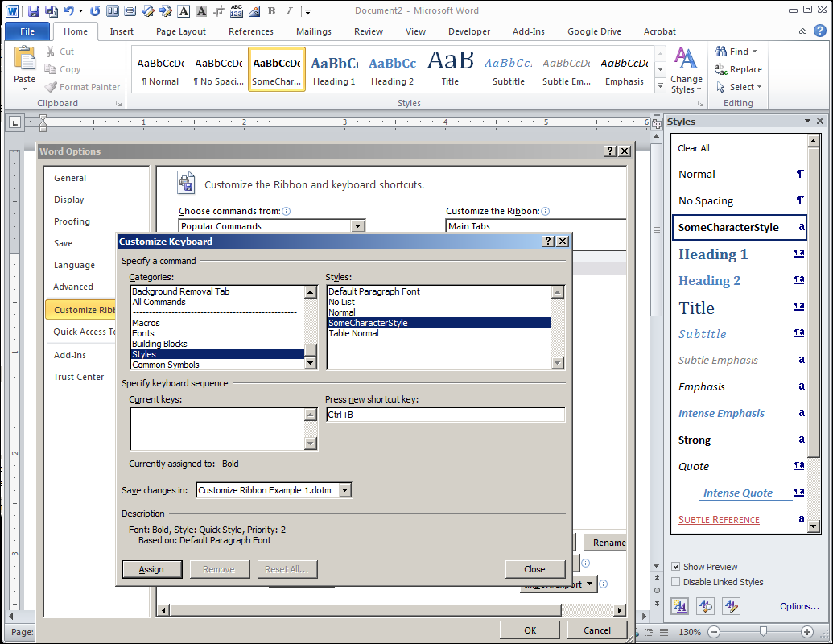833x644 pixels.
Task: Click the zoom in plus icon
Action: coord(807,632)
